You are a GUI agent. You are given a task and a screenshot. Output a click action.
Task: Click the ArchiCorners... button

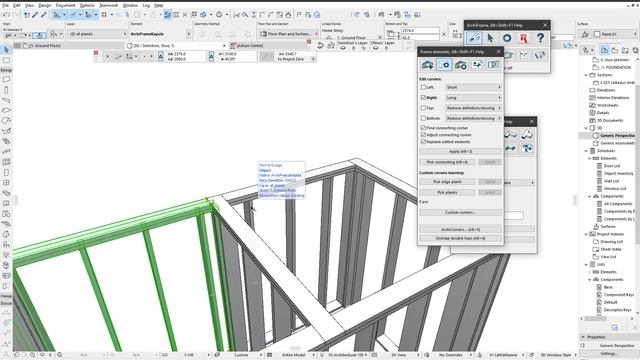tap(460, 229)
